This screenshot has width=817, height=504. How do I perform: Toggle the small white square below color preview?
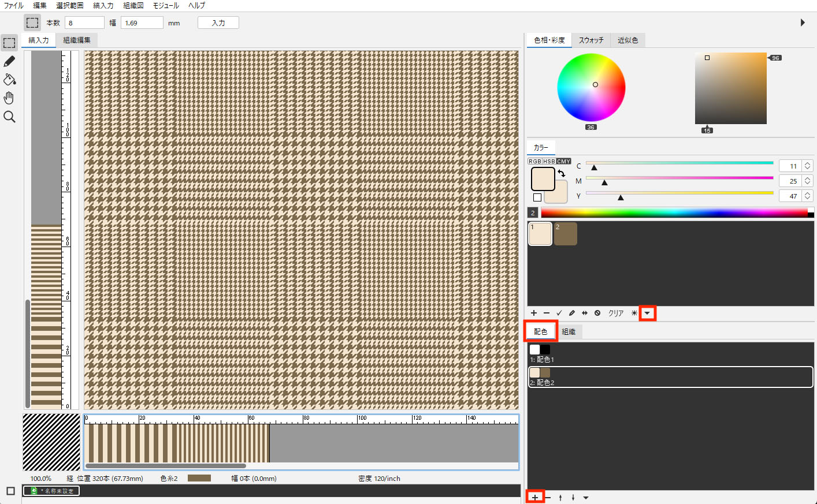537,197
